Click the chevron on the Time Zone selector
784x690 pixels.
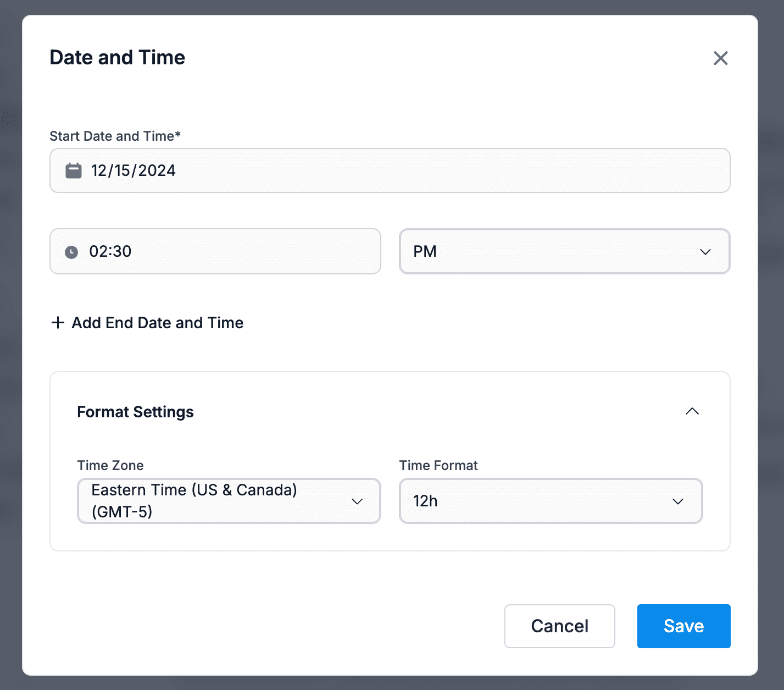(x=357, y=501)
